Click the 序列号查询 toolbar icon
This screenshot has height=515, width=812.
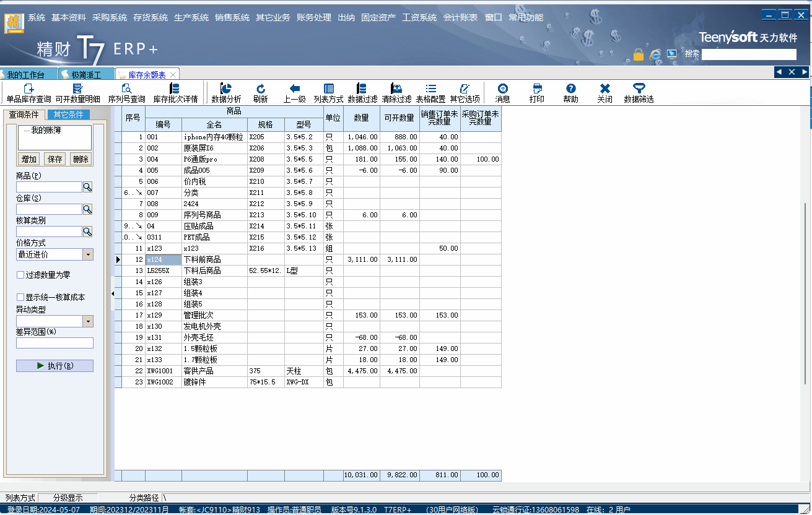(126, 89)
